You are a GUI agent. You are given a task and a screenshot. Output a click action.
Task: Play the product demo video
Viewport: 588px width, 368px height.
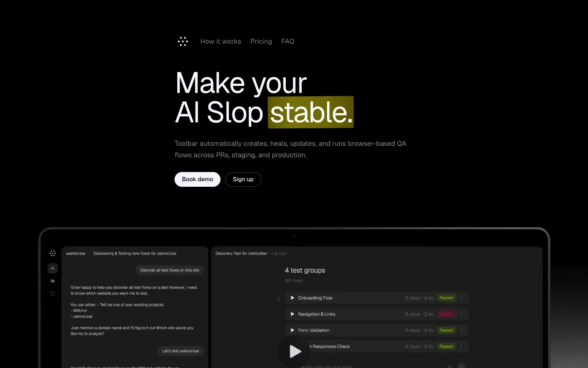point(295,352)
